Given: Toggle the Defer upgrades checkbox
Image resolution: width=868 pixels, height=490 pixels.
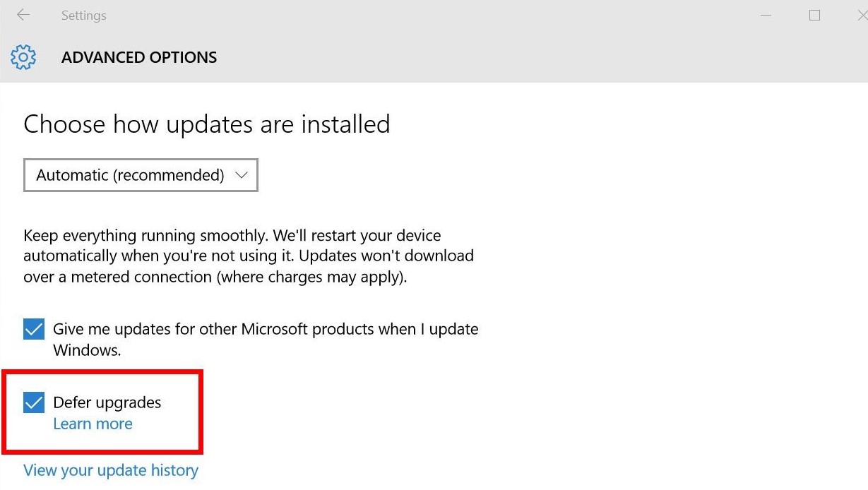Looking at the screenshot, I should coord(34,402).
